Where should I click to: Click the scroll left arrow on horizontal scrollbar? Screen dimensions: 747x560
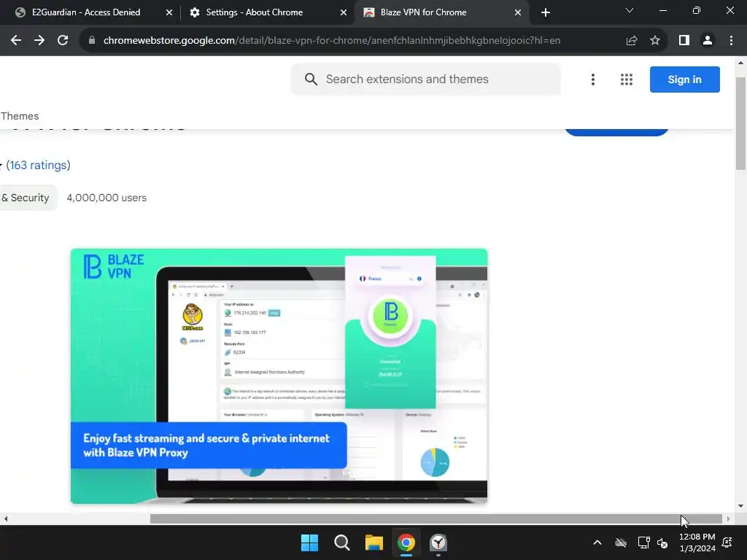tap(6, 518)
